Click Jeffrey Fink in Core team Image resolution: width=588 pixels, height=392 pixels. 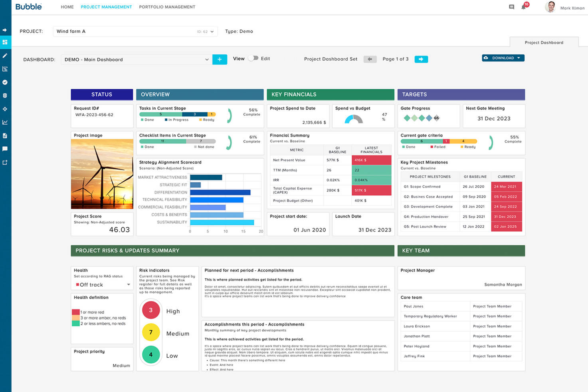tap(414, 356)
